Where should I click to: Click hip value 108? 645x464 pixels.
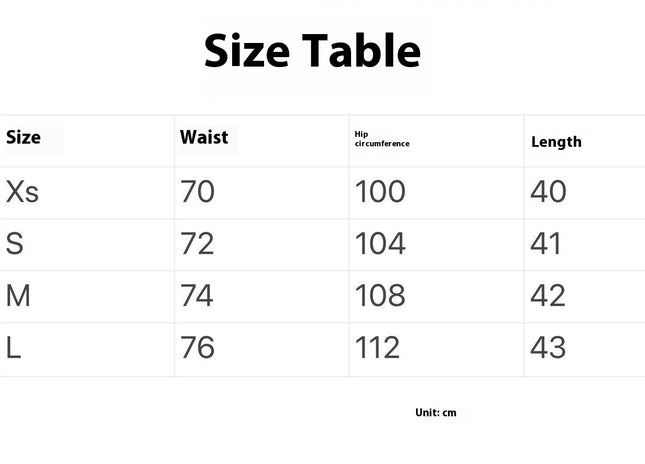click(x=380, y=295)
